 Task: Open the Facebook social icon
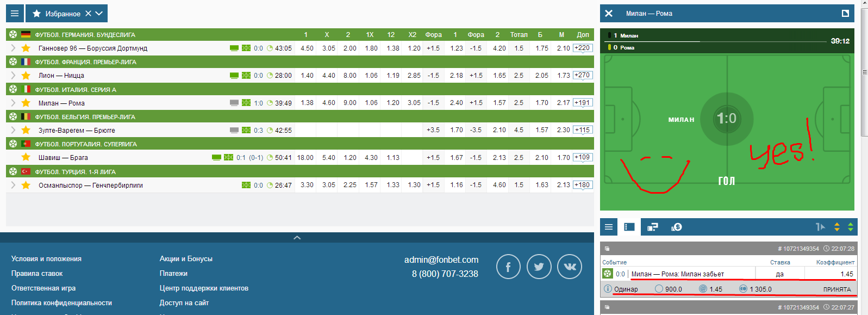pyautogui.click(x=508, y=267)
